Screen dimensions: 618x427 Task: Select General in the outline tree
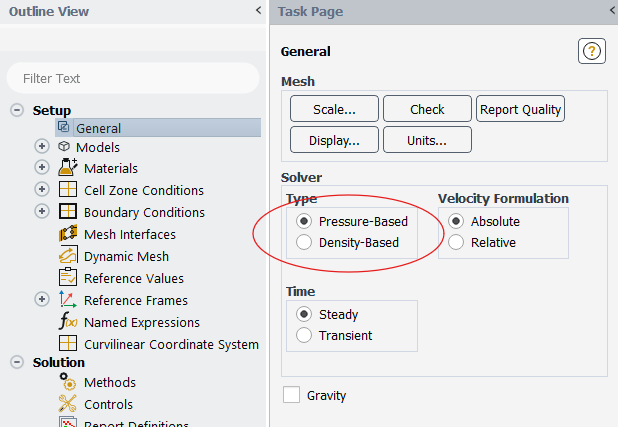tap(98, 128)
